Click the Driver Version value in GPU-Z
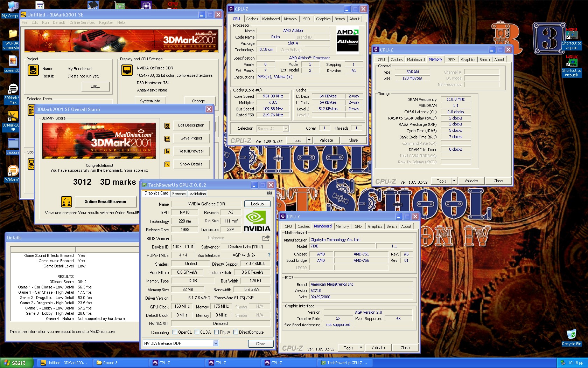Image resolution: width=588 pixels, height=368 pixels. (x=221, y=298)
